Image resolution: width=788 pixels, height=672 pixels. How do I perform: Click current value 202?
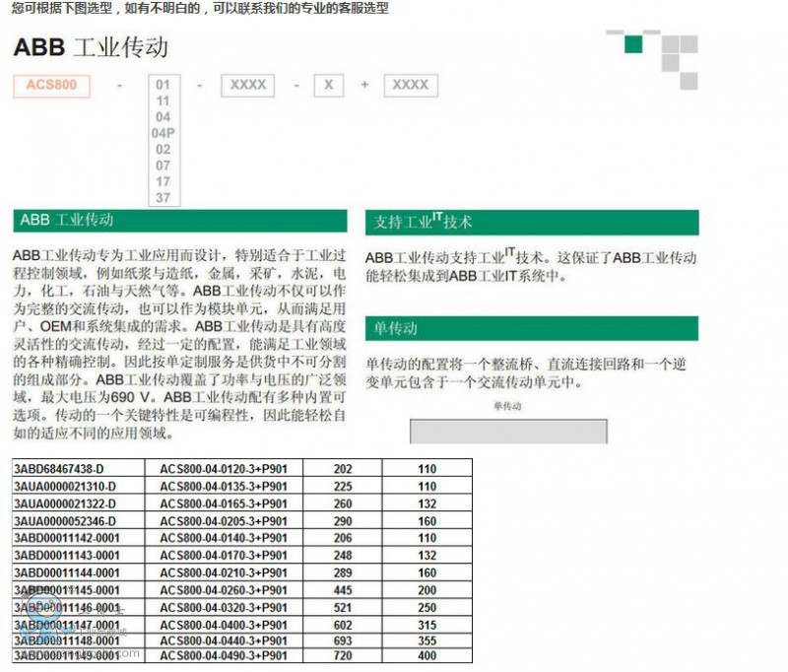[x=343, y=469]
